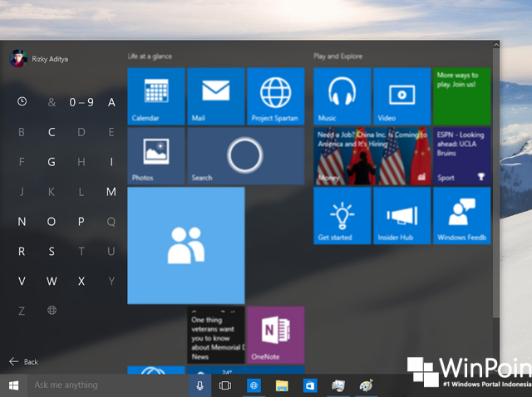
Task: Click the Start menu vertical scrollbar
Action: pyautogui.click(x=496, y=183)
